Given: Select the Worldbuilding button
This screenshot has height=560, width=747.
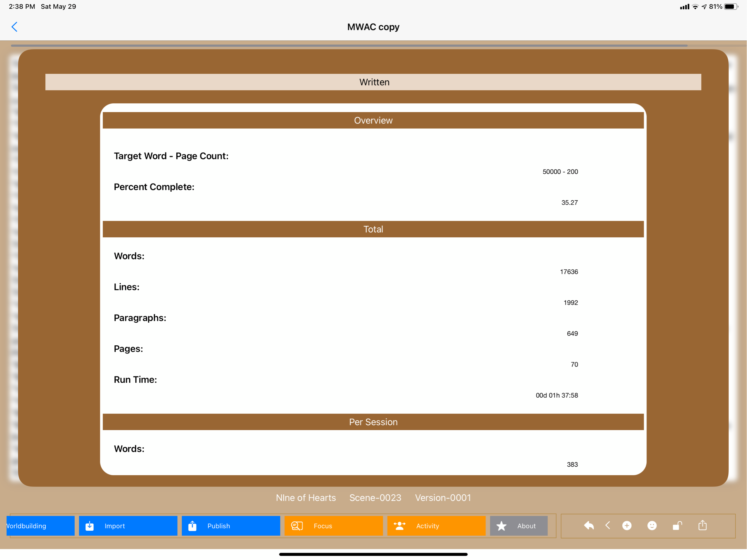Looking at the screenshot, I should click(40, 525).
